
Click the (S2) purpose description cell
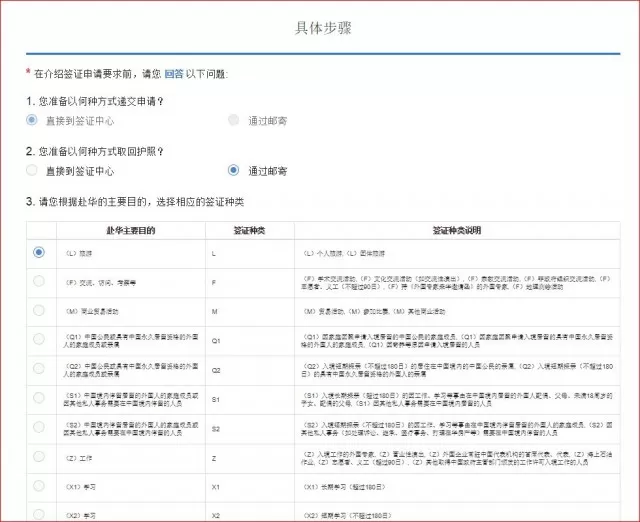pyautogui.click(x=131, y=429)
